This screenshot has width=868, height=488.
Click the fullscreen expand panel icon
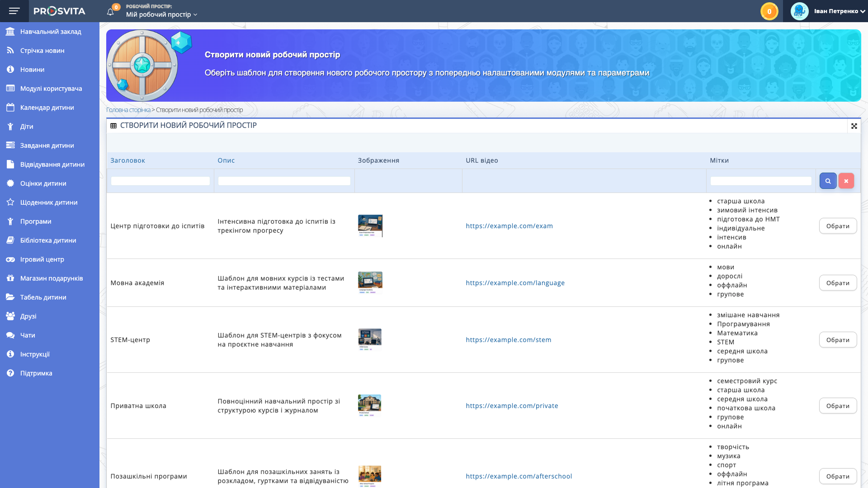[x=854, y=126]
